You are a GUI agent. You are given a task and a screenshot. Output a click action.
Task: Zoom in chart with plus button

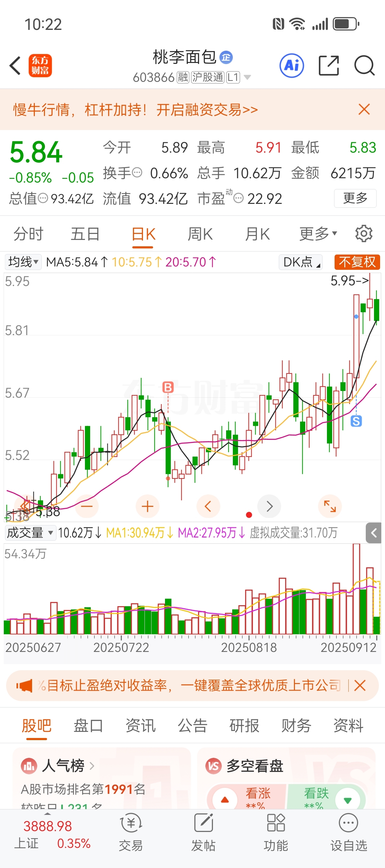coord(148,506)
